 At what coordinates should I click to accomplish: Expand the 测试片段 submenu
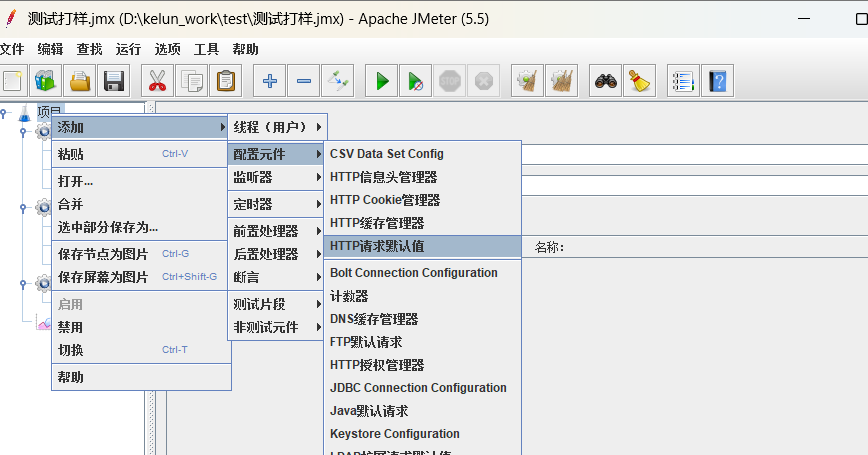[276, 304]
